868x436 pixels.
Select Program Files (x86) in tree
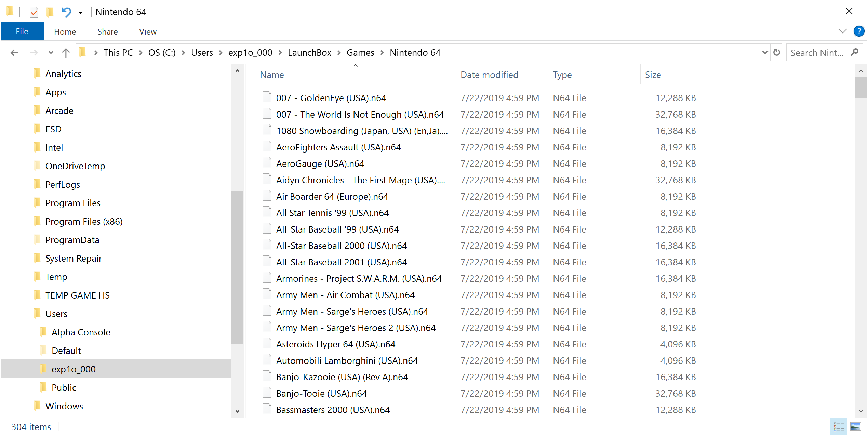point(84,222)
